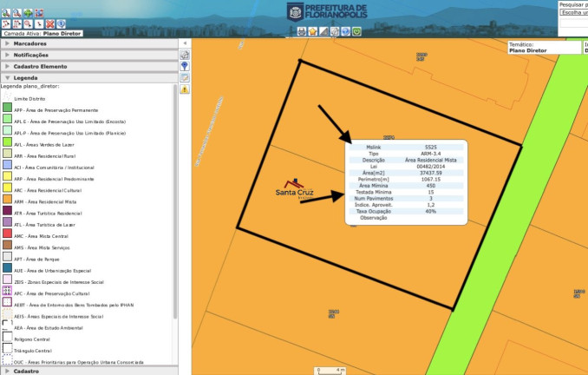
Task: Click the Temático Plano Diretor selector
Action: pos(544,47)
